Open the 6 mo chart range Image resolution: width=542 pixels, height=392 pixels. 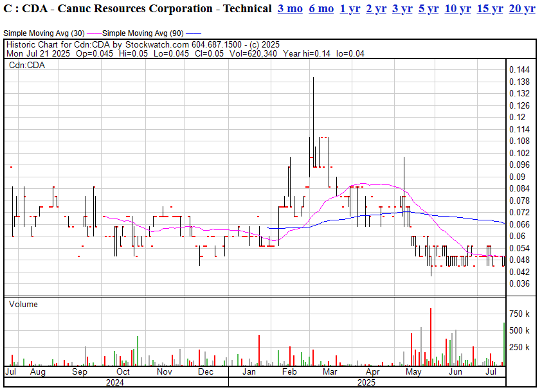pos(321,8)
